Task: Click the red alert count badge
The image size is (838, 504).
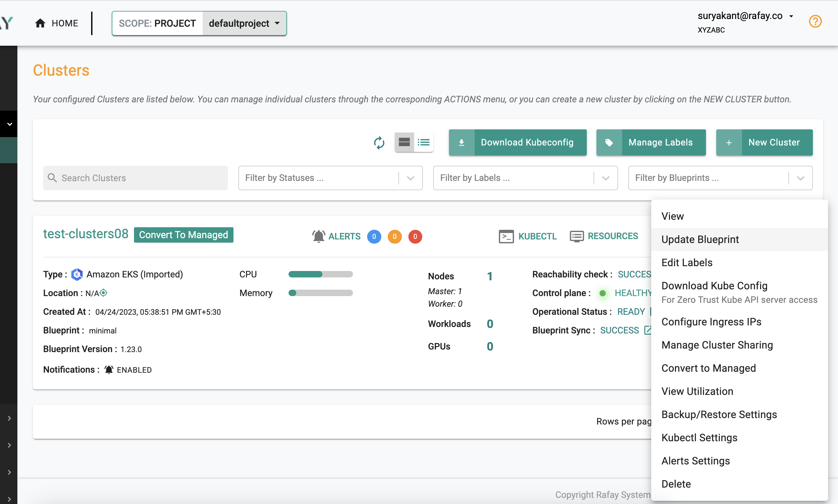Action: tap(415, 236)
